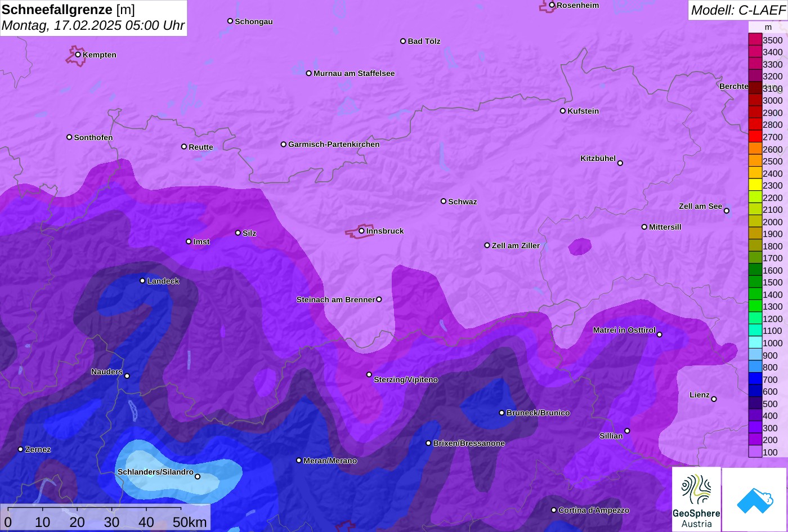This screenshot has width=788, height=532.
Task: Select the 'Sonthofen' label
Action: (93, 137)
